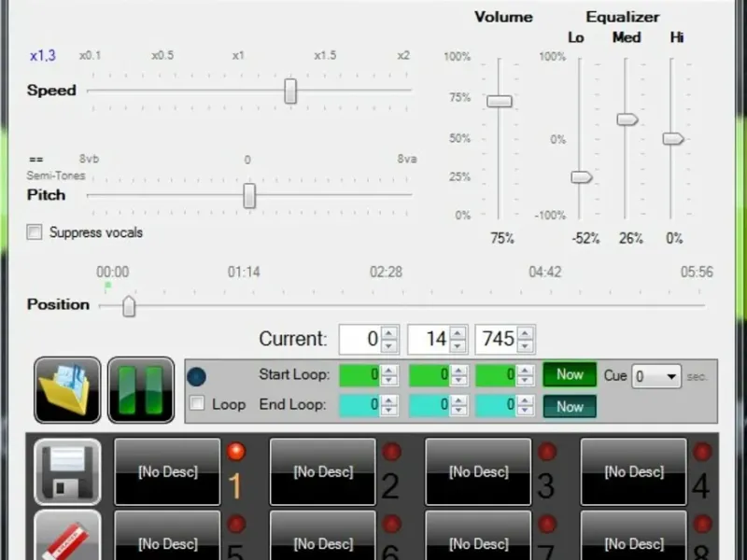The image size is (747, 560).
Task: Increase Start Loop milliseconds with up arrow
Action: click(x=525, y=370)
